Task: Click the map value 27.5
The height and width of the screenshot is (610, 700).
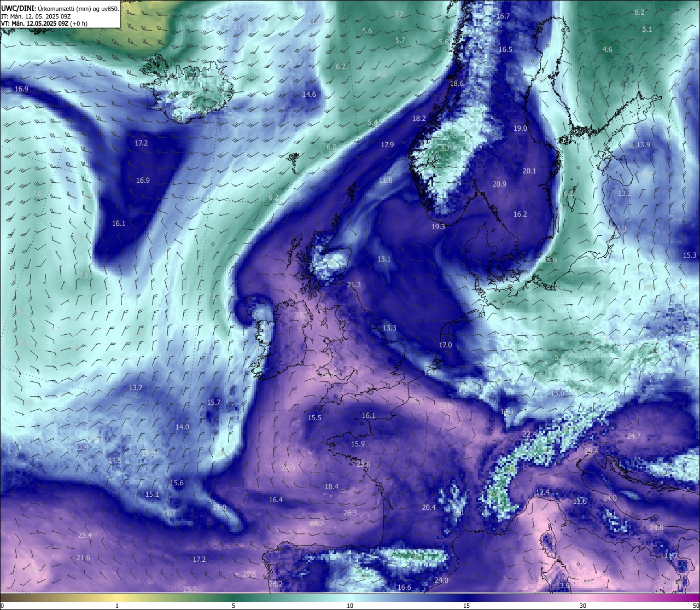Action: point(249,574)
